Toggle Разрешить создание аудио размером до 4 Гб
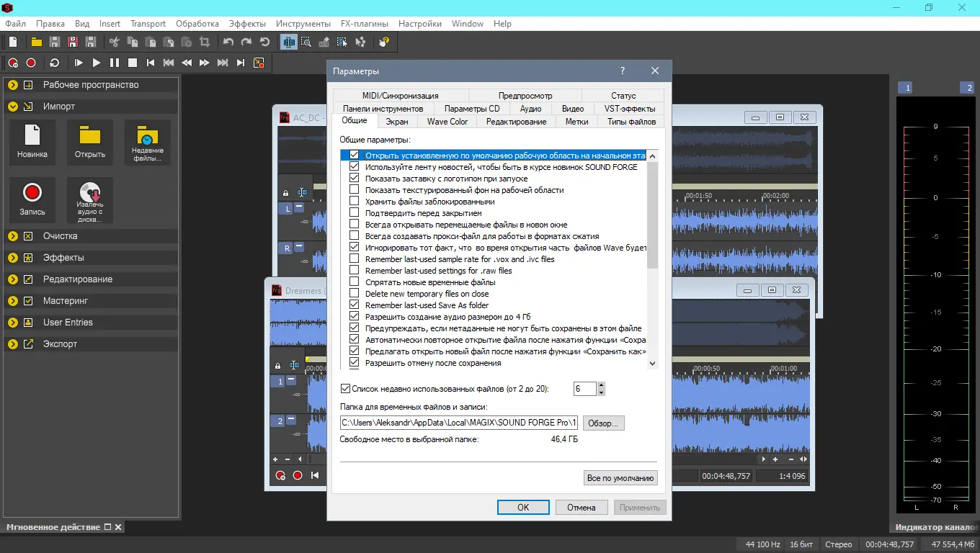The height and width of the screenshot is (553, 980). point(354,317)
